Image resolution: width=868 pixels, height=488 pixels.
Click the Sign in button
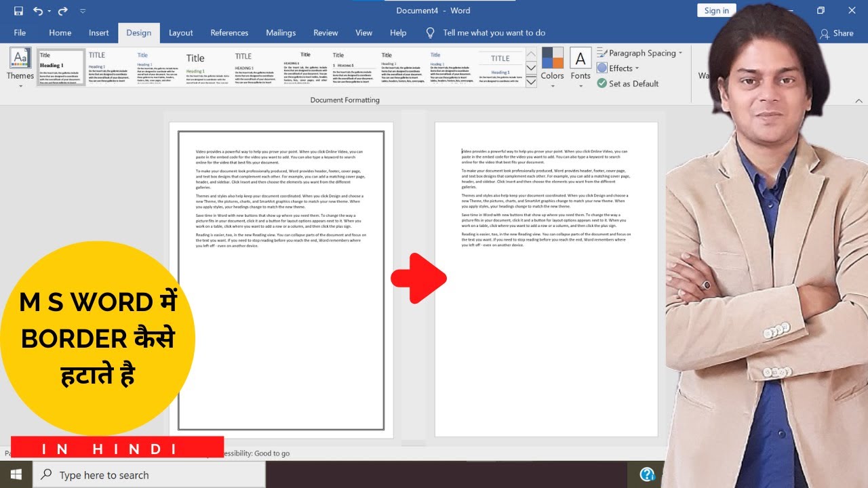716,10
